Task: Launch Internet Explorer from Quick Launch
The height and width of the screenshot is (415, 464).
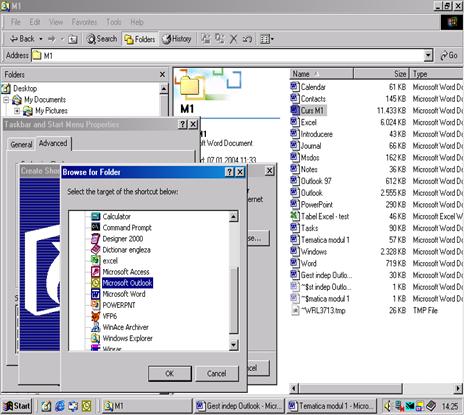Action: point(60,406)
